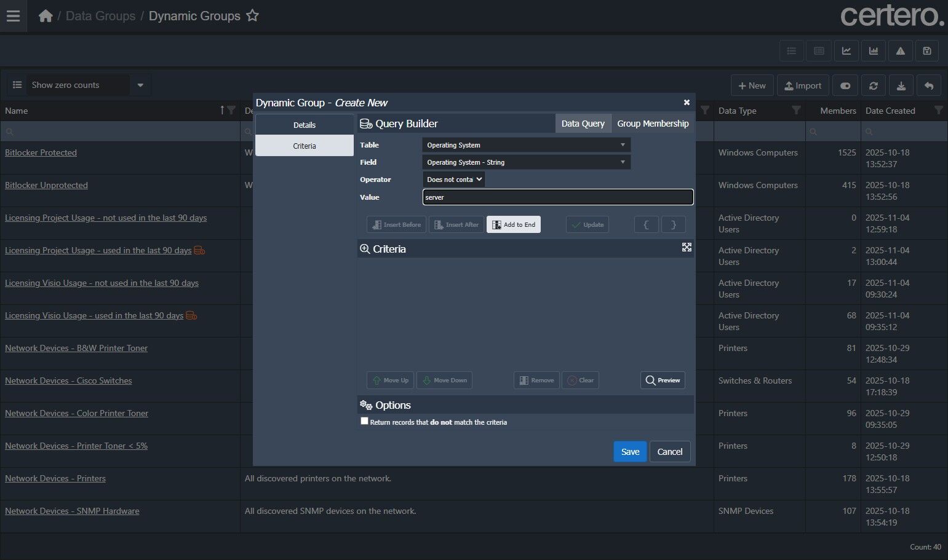948x560 pixels.
Task: Click the Remove button
Action: [x=536, y=380]
